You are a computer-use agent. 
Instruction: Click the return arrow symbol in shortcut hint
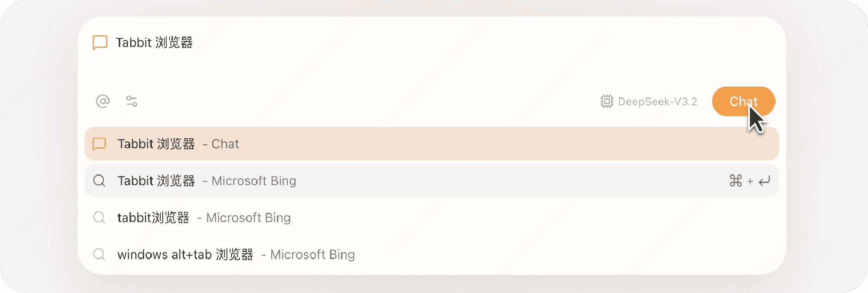(x=764, y=180)
